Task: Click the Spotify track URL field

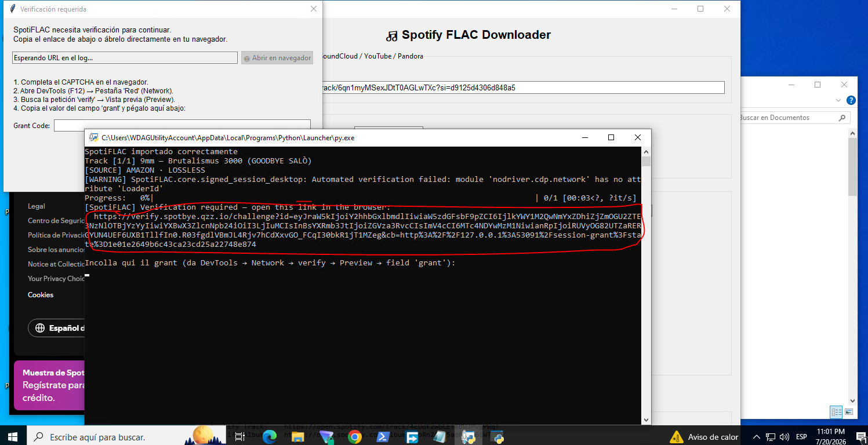Action: pos(523,87)
